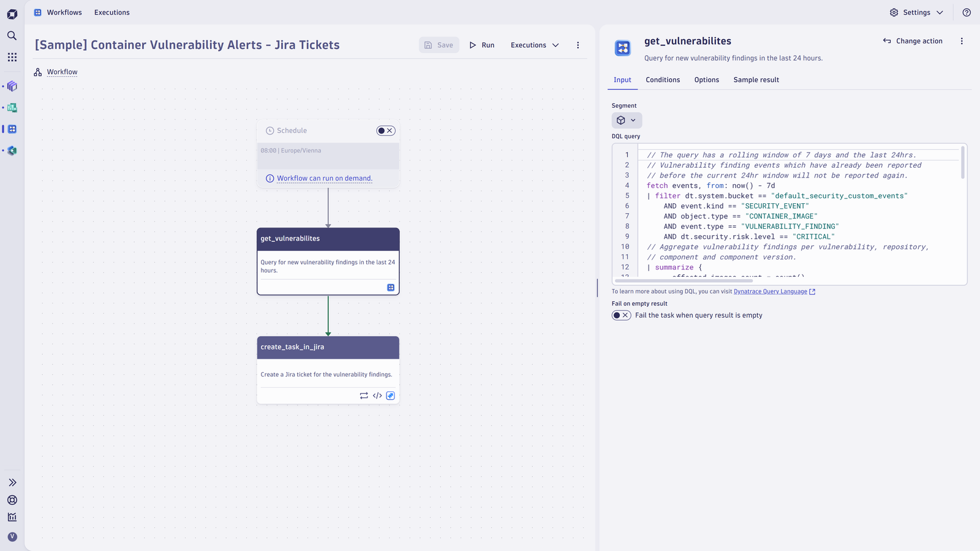Expand the Executions dropdown in toolbar
This screenshot has width=980, height=551.
coord(535,45)
